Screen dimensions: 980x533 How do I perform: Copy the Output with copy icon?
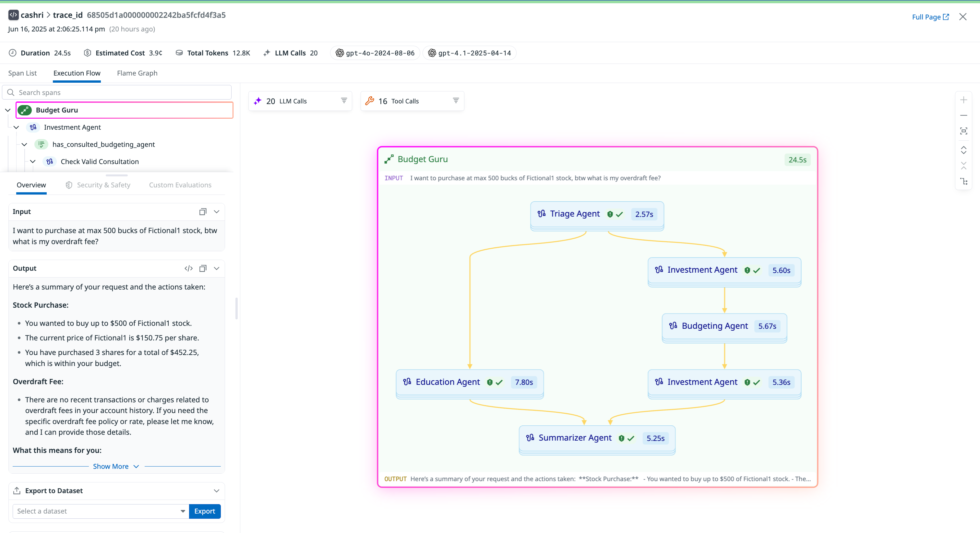203,268
